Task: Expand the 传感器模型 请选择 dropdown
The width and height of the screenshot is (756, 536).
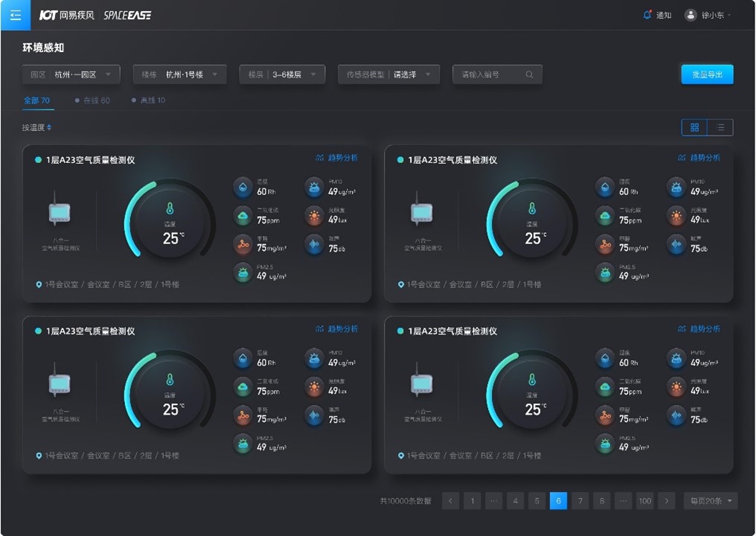Action: (388, 74)
